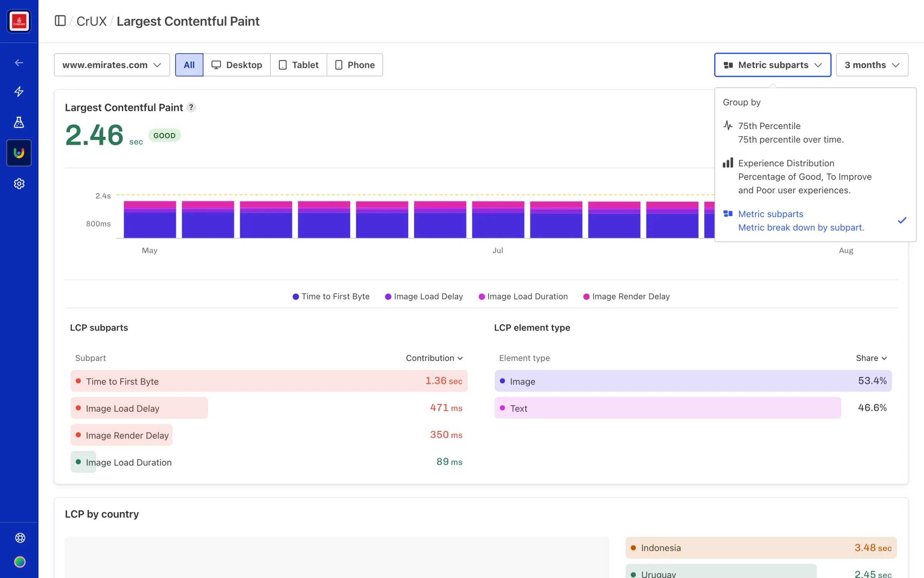Click the Element type column header

524,358
